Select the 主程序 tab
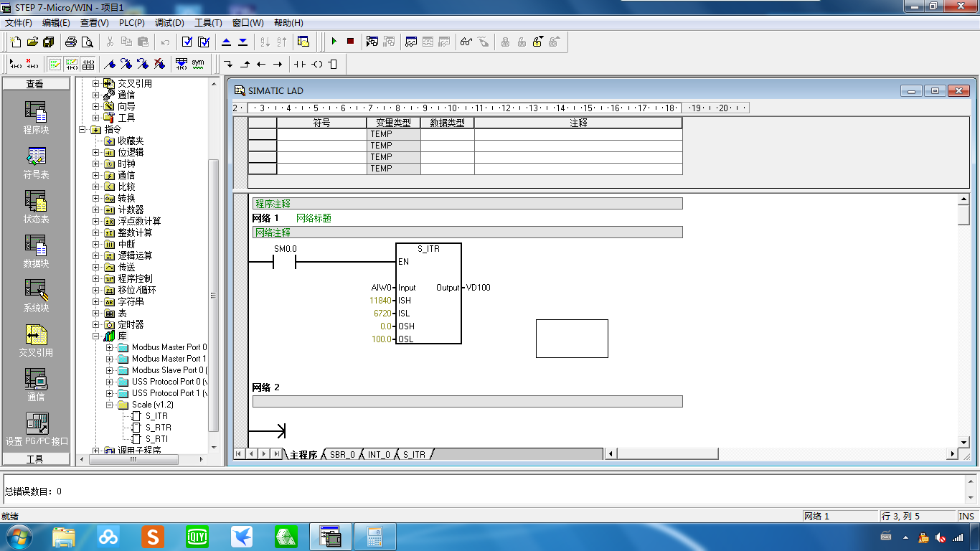The height and width of the screenshot is (551, 980). coord(303,455)
